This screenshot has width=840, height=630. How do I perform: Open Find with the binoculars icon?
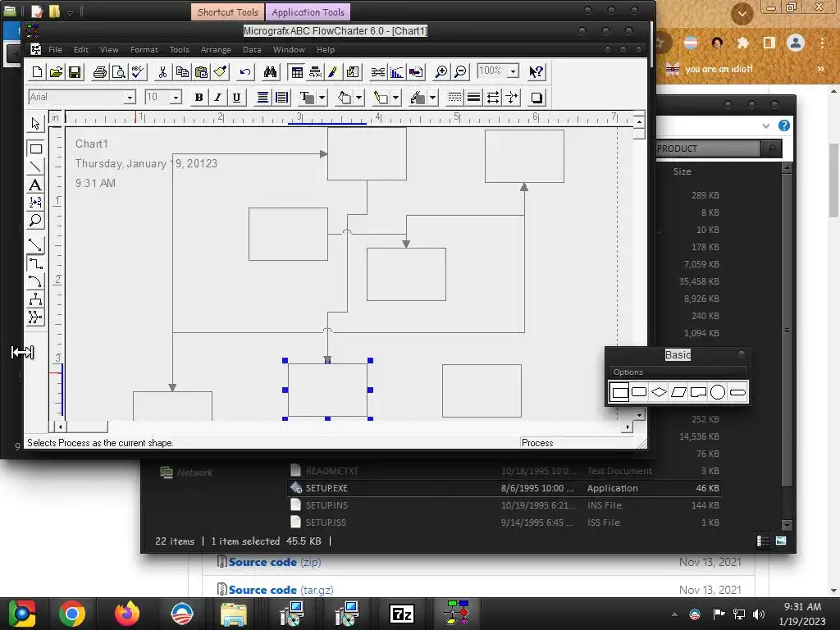pyautogui.click(x=270, y=72)
